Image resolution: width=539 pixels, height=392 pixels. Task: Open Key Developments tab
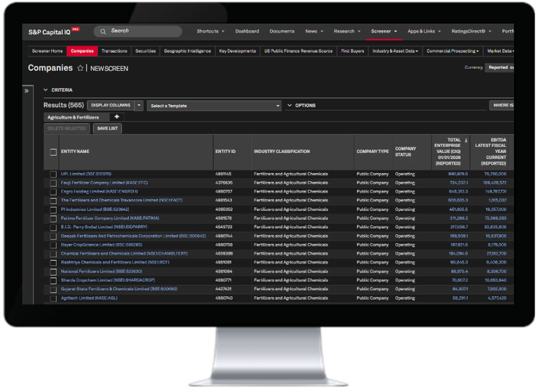[238, 51]
